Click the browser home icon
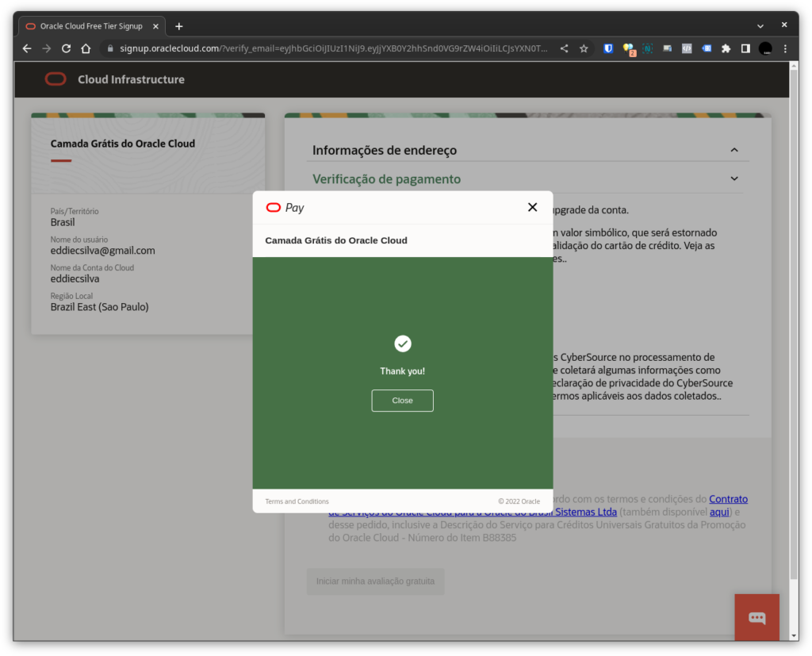Screen dimensions: 812x656 86,48
